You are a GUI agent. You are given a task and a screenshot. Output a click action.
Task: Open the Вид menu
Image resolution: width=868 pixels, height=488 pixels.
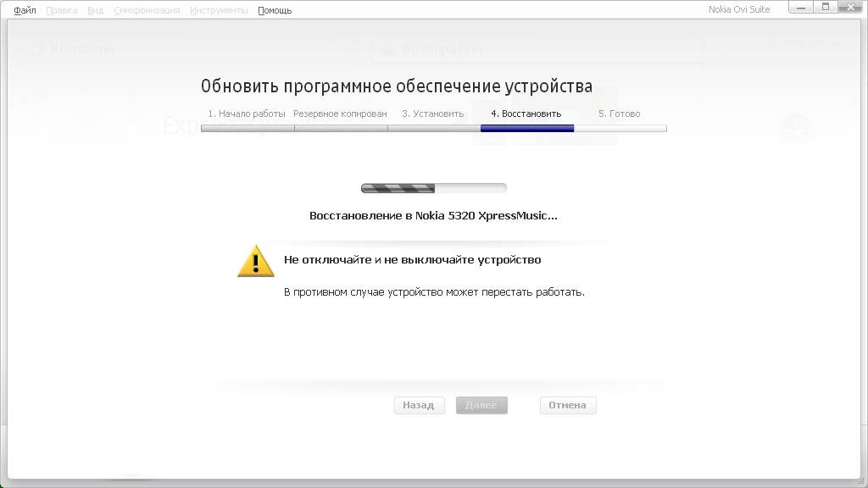point(95,10)
